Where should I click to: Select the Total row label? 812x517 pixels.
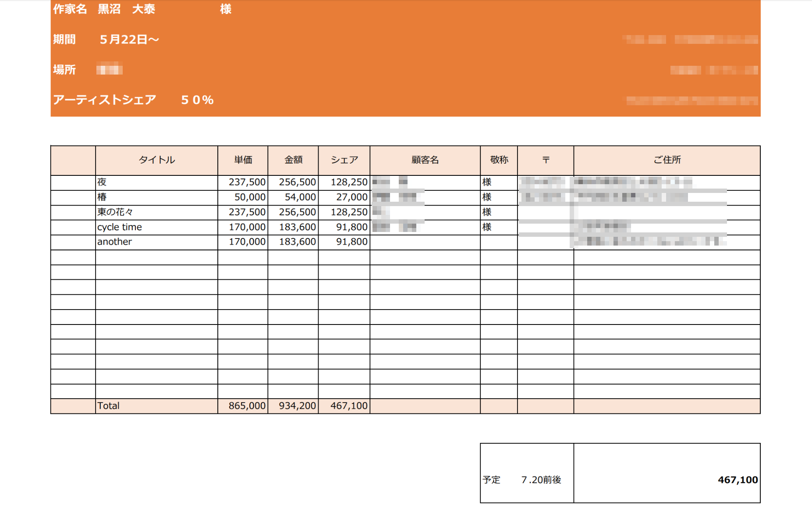click(108, 406)
